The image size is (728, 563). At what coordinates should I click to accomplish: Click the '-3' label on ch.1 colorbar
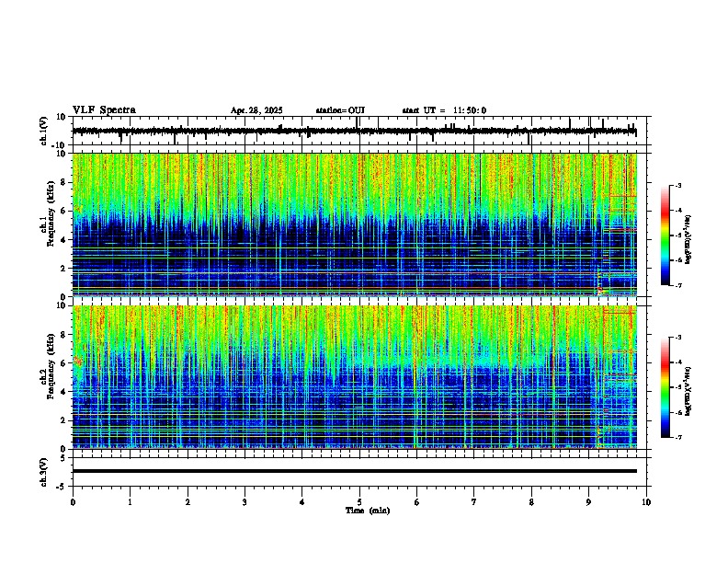pos(677,185)
